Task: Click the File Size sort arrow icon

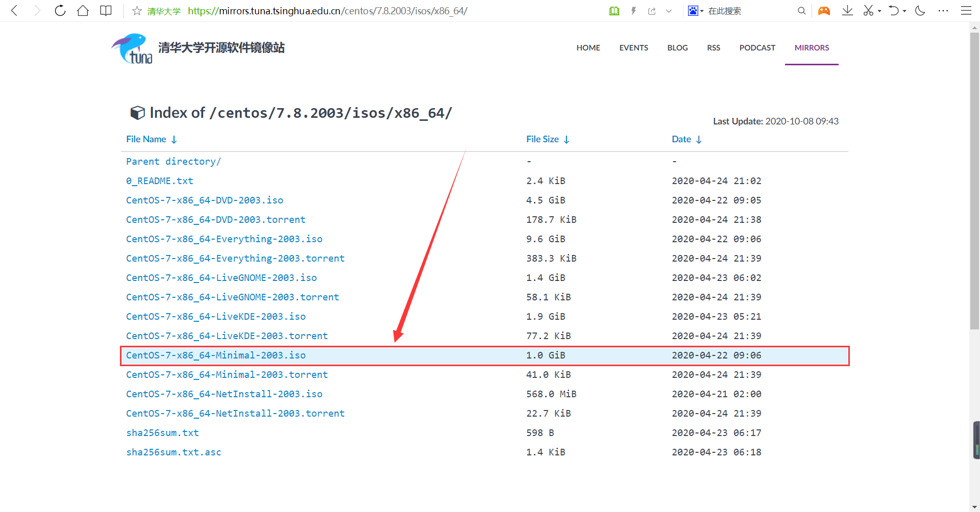Action: click(x=567, y=140)
